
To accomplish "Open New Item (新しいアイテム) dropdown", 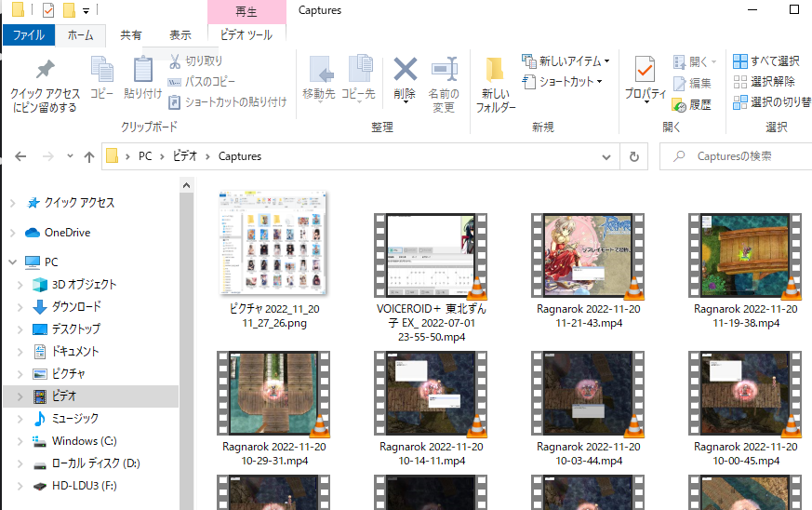I will [x=566, y=61].
